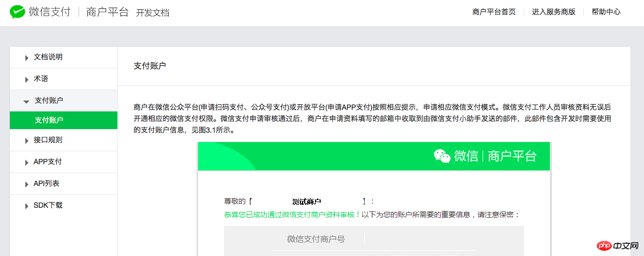The height and width of the screenshot is (256, 644).
Task: Open 开发文档 in the header
Action: [153, 13]
